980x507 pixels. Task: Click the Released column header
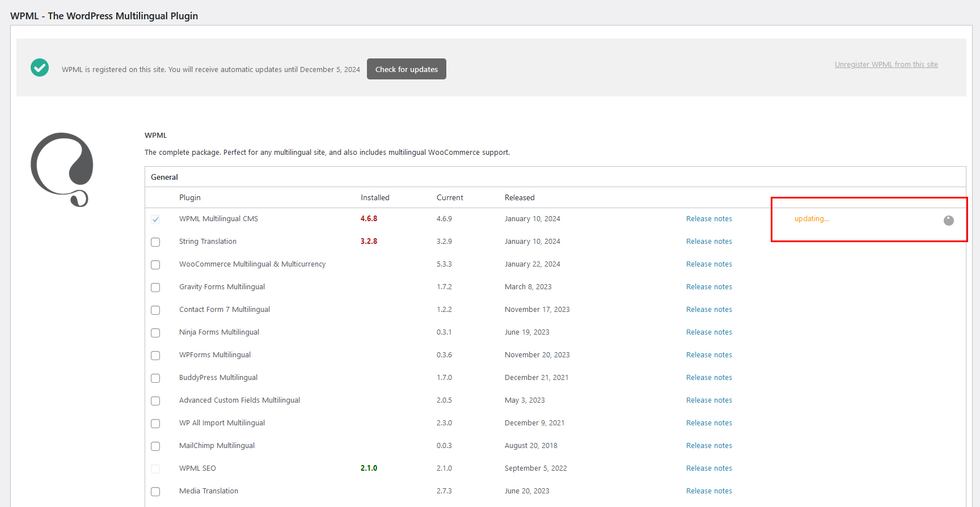(x=519, y=197)
